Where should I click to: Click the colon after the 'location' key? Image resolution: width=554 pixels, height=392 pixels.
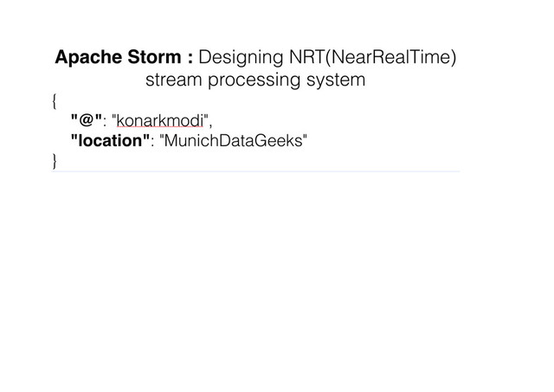coord(152,143)
